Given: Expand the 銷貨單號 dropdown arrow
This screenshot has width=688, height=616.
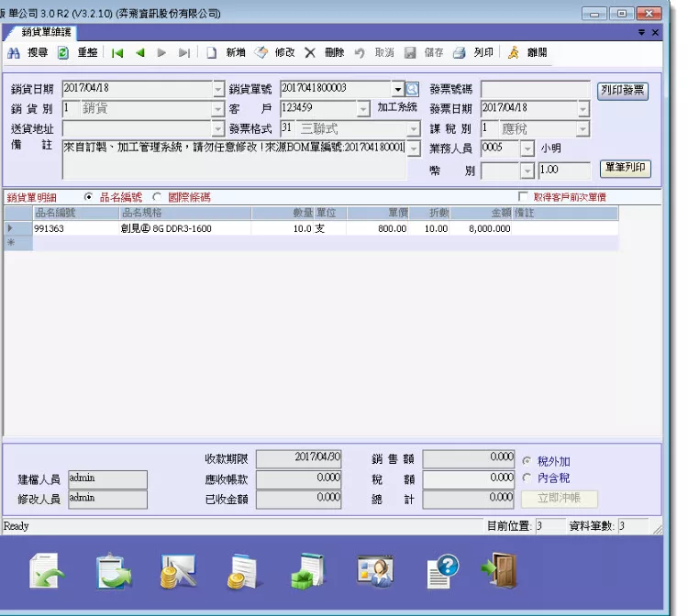Looking at the screenshot, I should click(398, 89).
